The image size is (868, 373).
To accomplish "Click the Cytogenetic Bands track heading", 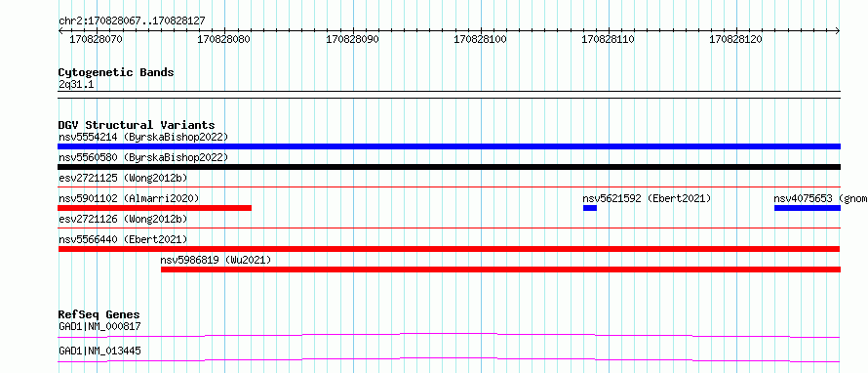I will 116,72.
